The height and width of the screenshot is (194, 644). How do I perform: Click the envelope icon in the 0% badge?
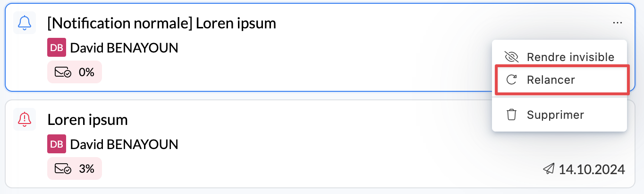[63, 72]
